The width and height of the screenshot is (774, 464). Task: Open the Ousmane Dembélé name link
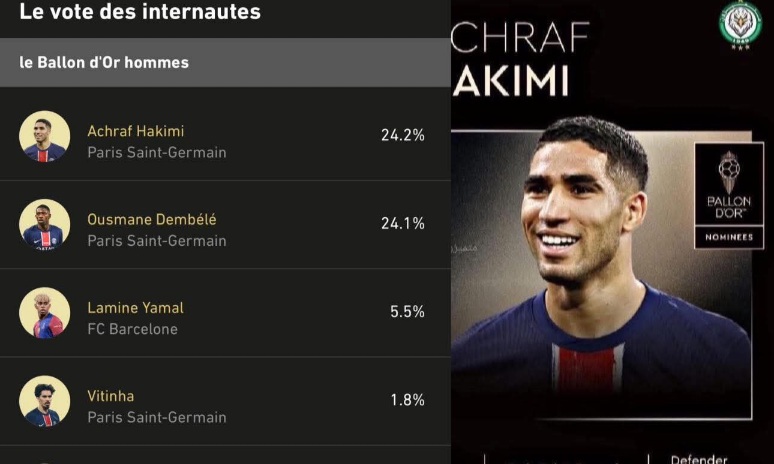coord(152,219)
